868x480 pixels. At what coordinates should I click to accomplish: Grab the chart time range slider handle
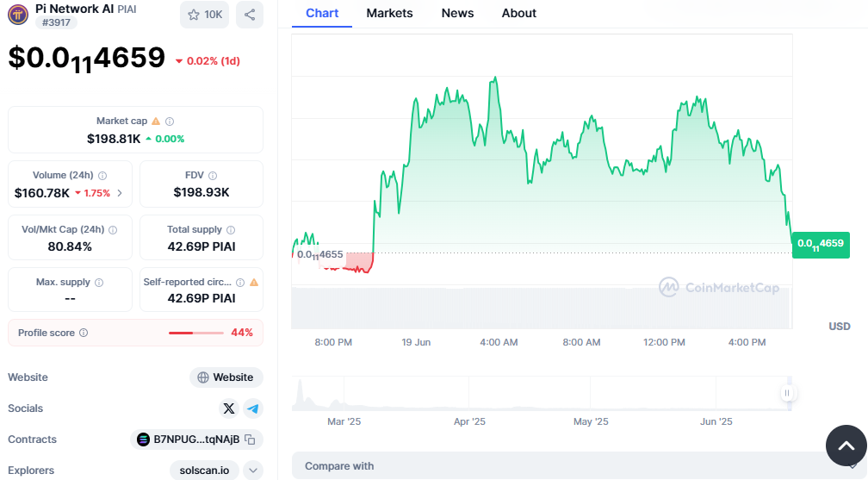[787, 393]
